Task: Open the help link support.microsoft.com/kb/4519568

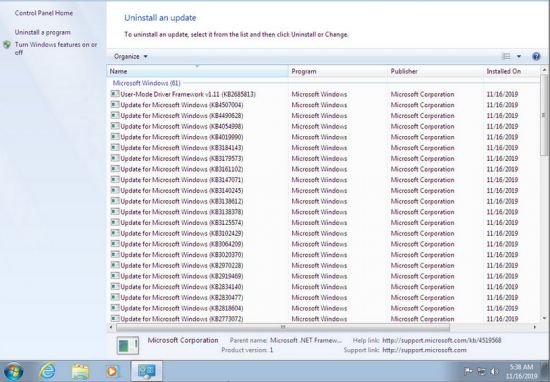Action: [442, 340]
